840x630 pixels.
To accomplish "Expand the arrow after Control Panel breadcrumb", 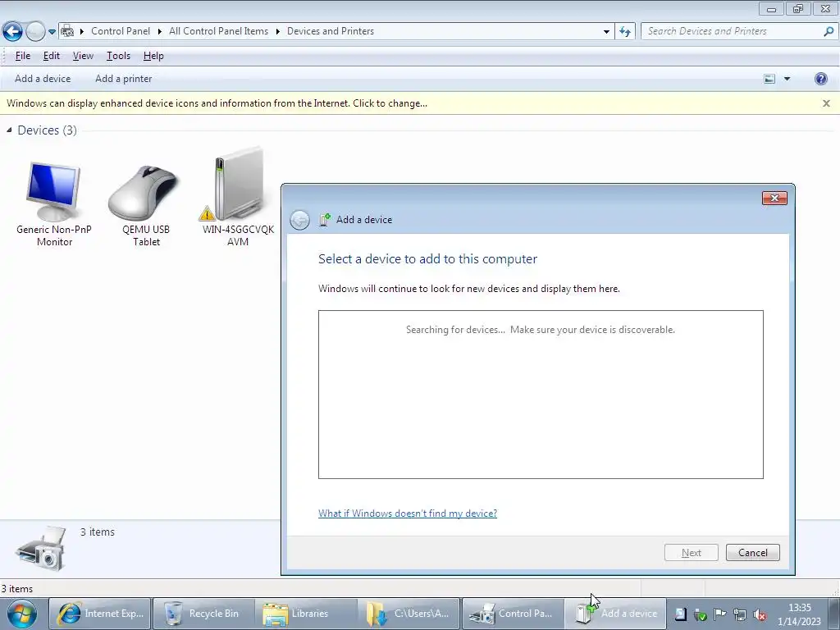I will pos(159,32).
